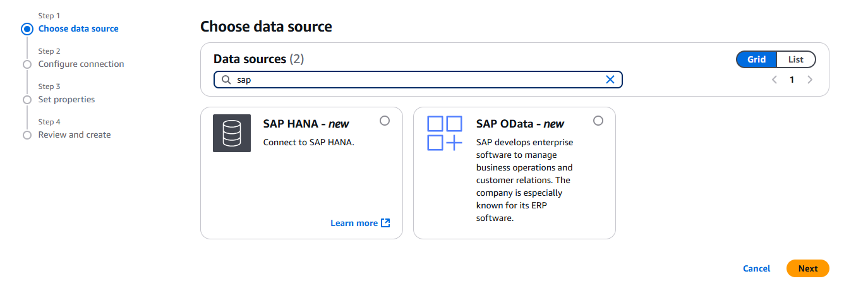Image resolution: width=868 pixels, height=305 pixels.
Task: Go to the previous page with the left chevron
Action: click(x=774, y=80)
